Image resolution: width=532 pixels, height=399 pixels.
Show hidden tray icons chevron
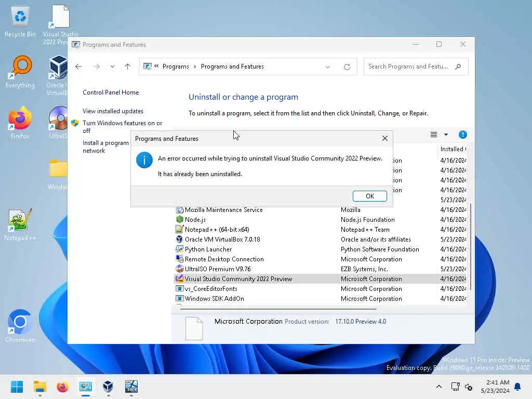438,387
